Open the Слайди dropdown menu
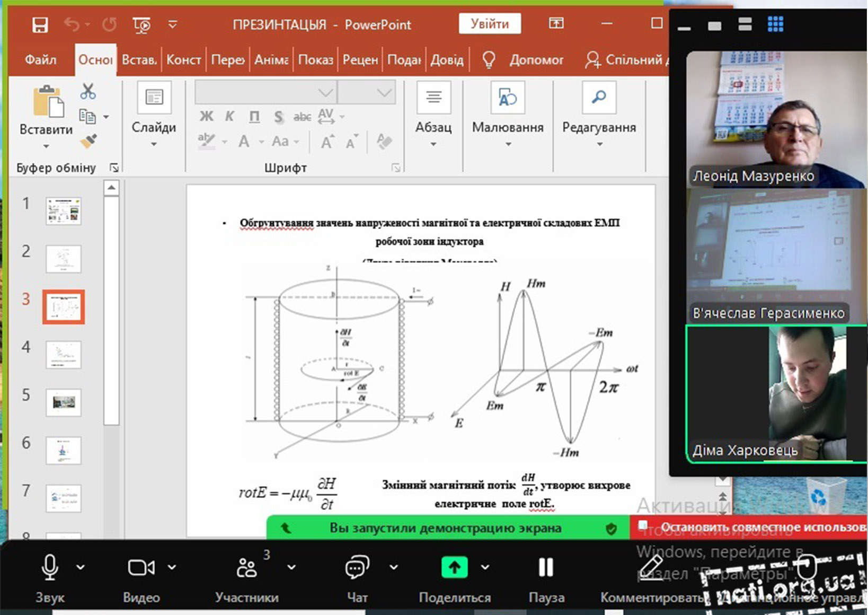 point(154,144)
